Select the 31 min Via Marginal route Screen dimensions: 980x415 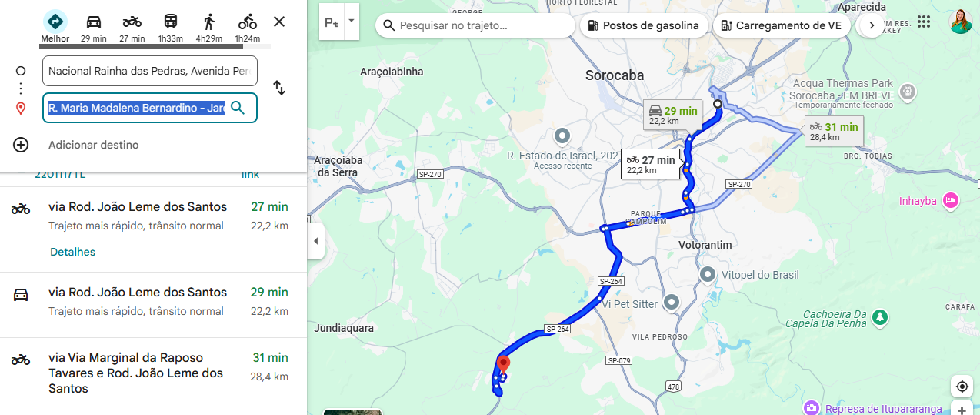pyautogui.click(x=153, y=373)
